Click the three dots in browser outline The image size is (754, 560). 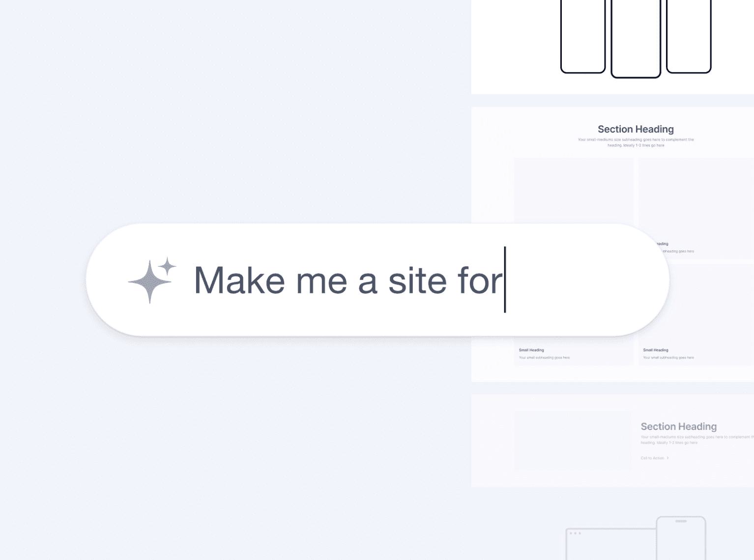pos(575,533)
